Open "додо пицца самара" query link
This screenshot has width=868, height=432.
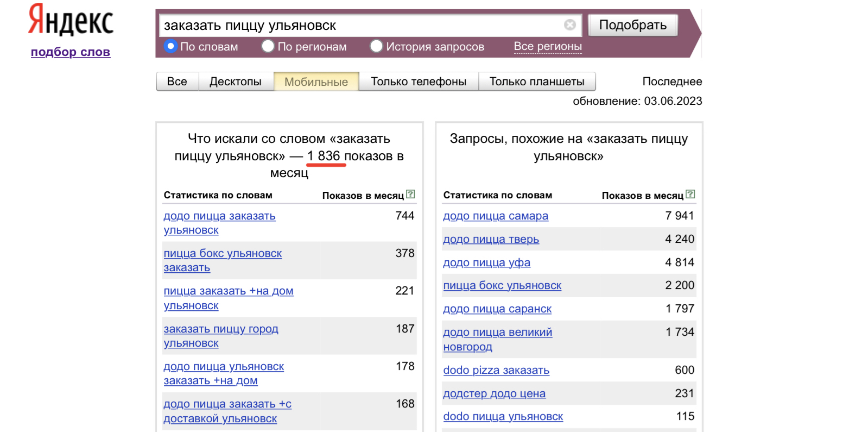(x=495, y=216)
